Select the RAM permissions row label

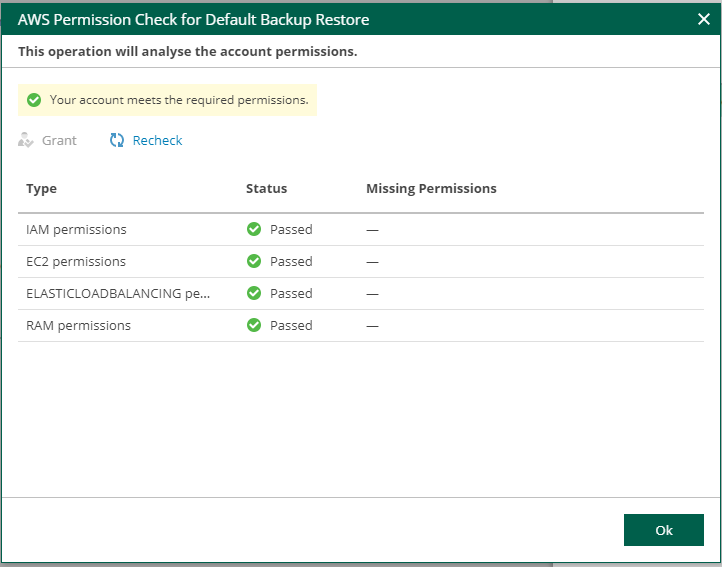pyautogui.click(x=78, y=326)
